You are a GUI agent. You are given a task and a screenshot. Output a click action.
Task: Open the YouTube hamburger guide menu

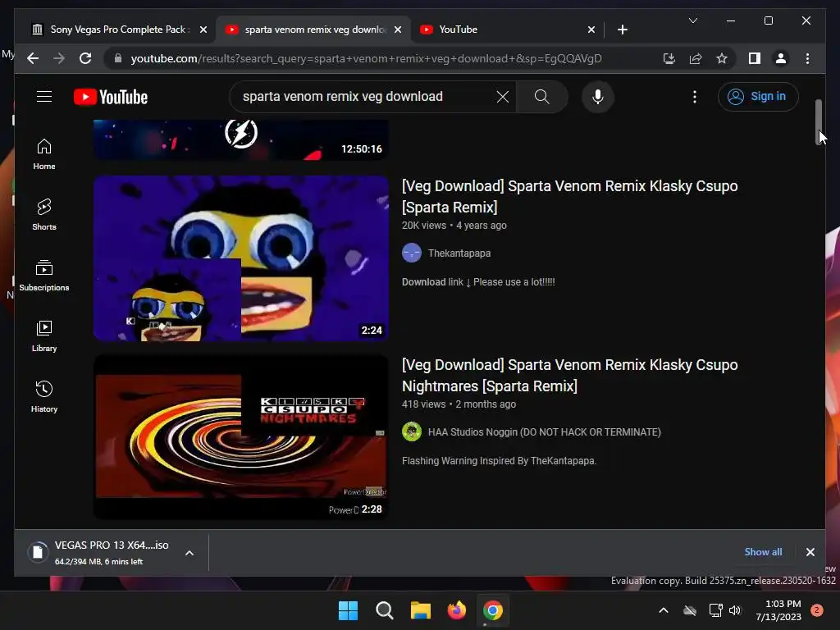click(44, 97)
